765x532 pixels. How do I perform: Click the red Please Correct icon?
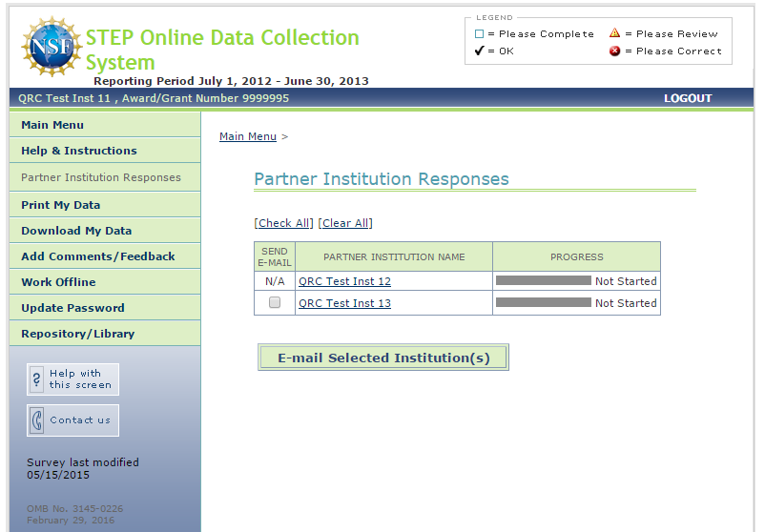click(614, 51)
